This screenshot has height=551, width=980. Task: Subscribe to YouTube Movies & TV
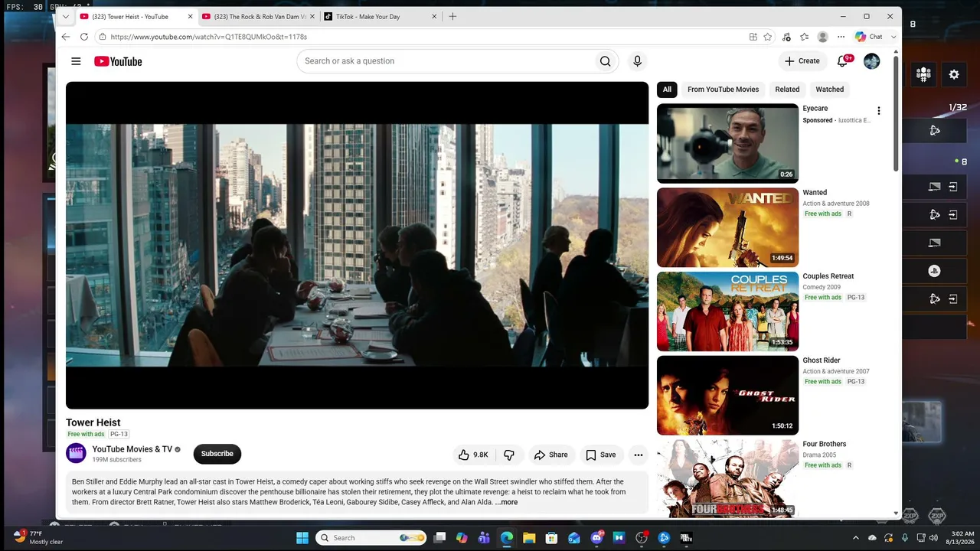click(x=217, y=454)
